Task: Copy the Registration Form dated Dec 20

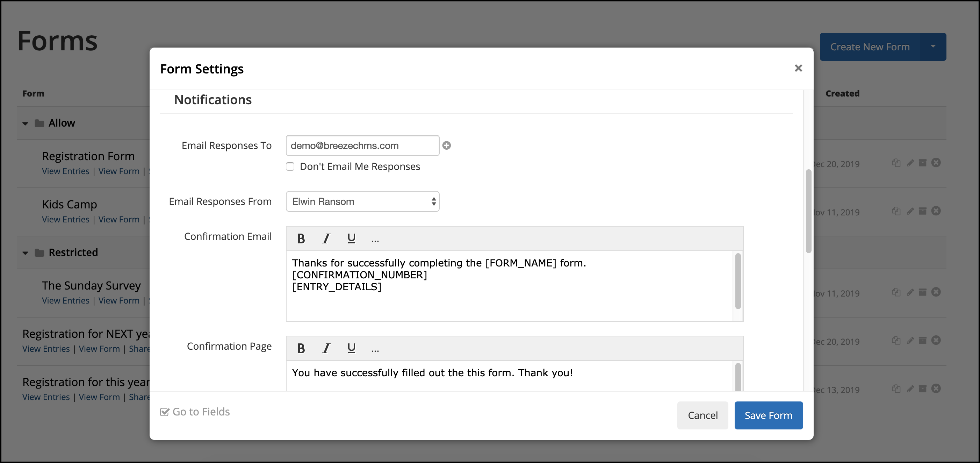Action: point(896,163)
